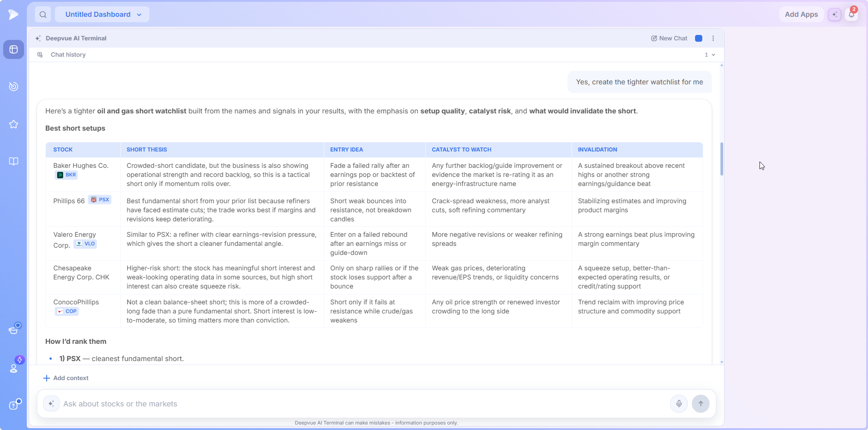The width and height of the screenshot is (868, 430).
Task: Open the notifications bell icon
Action: point(852,15)
